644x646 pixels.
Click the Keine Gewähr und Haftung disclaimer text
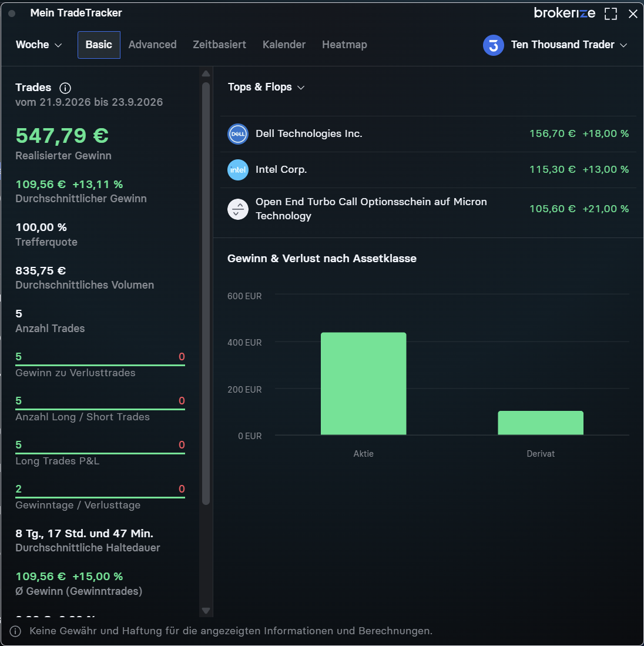tap(231, 631)
